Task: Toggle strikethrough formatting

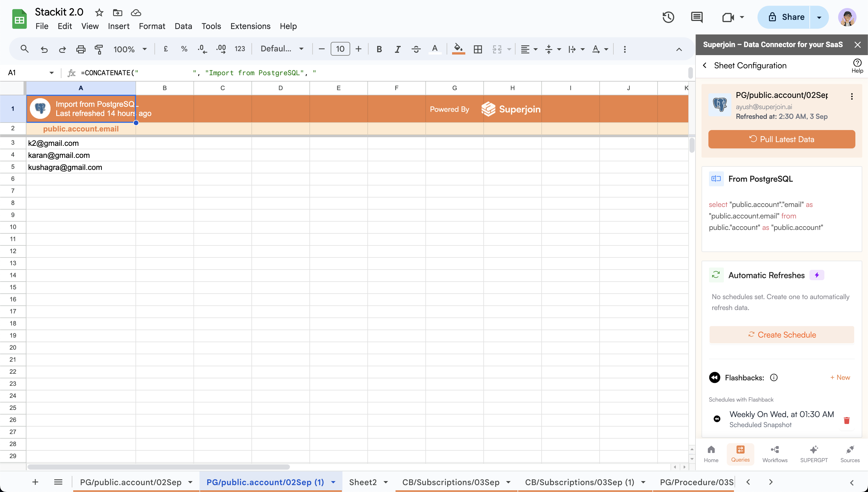Action: (x=416, y=49)
